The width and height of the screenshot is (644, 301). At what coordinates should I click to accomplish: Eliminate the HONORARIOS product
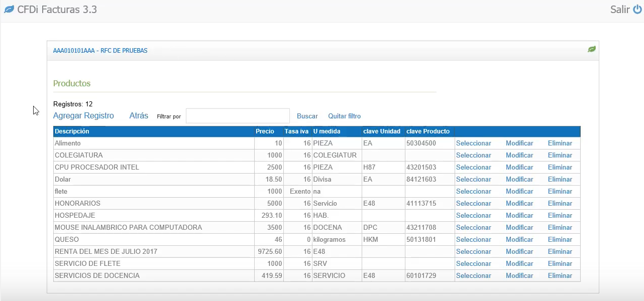click(x=560, y=204)
